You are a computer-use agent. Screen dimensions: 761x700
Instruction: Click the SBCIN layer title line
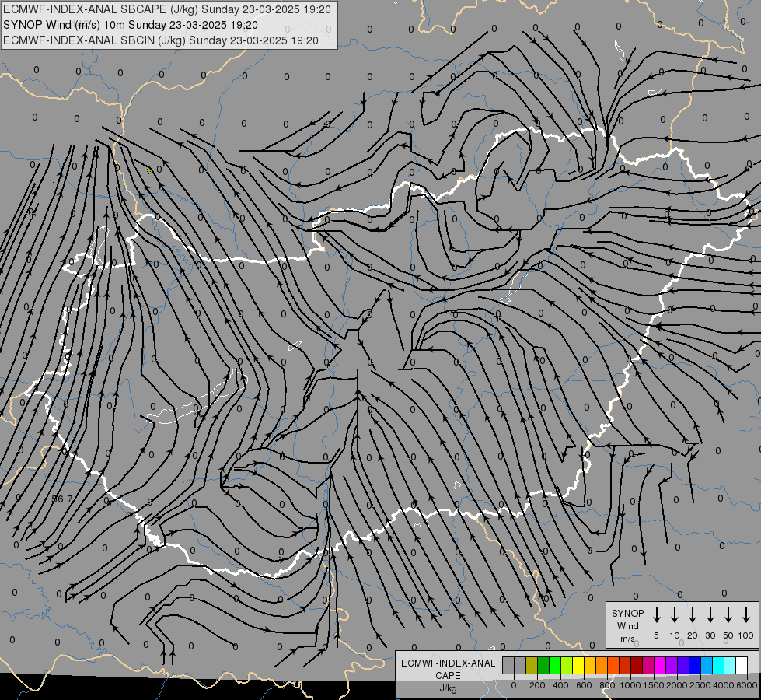[161, 40]
